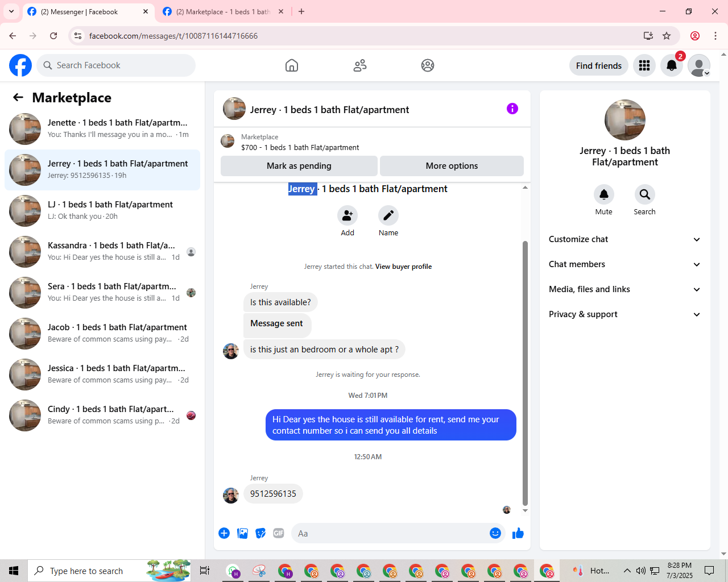Open the Friends icon in top nav
The image size is (728, 582).
pos(360,65)
